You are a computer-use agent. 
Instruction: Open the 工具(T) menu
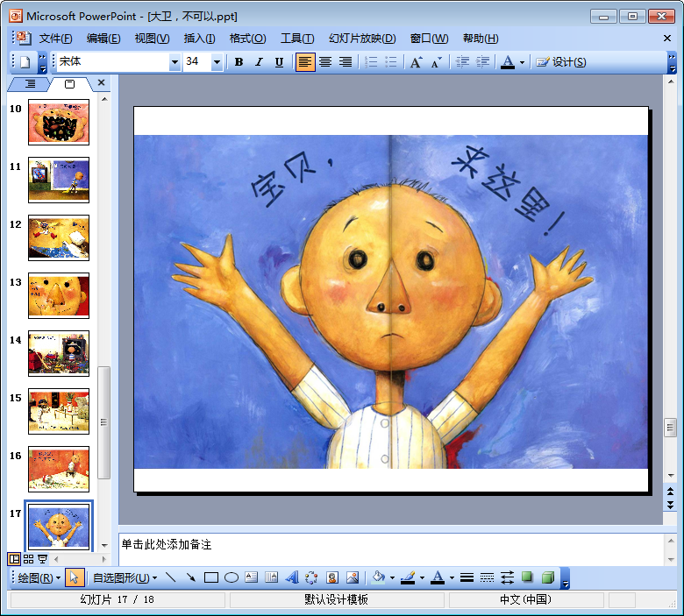297,39
